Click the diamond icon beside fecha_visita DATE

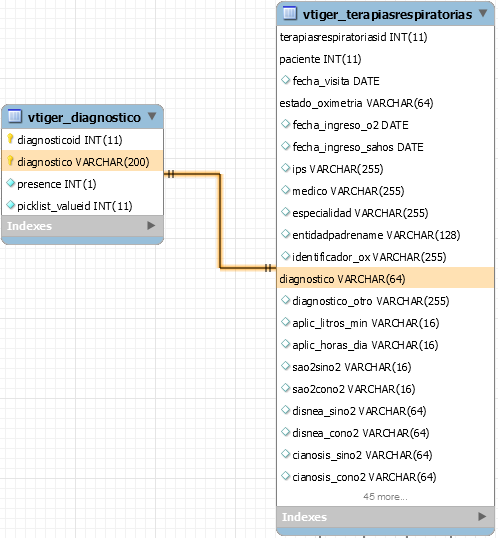tap(286, 80)
